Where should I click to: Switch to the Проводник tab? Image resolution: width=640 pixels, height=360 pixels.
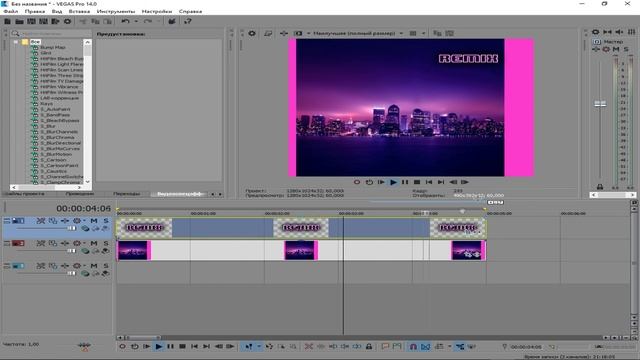[80, 194]
